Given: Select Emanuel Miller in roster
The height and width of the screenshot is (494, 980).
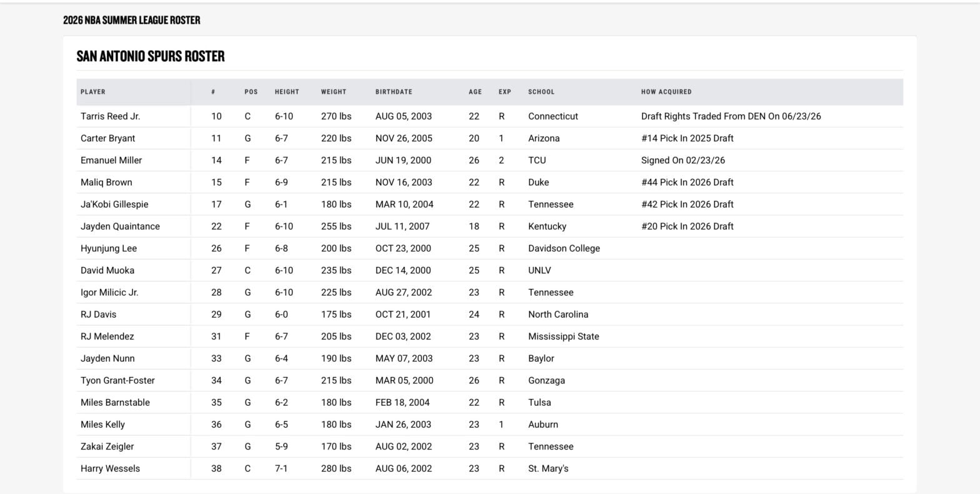Looking at the screenshot, I should pos(111,160).
